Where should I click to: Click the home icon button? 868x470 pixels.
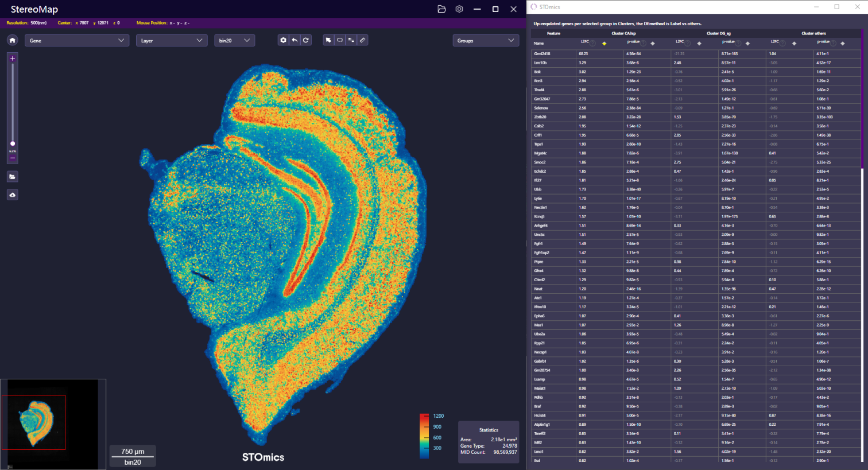click(x=13, y=40)
